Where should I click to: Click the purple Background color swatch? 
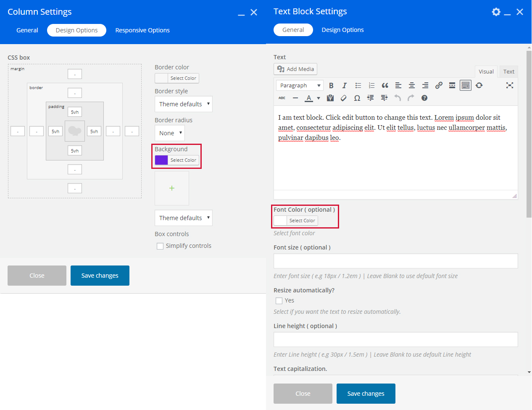pos(161,160)
